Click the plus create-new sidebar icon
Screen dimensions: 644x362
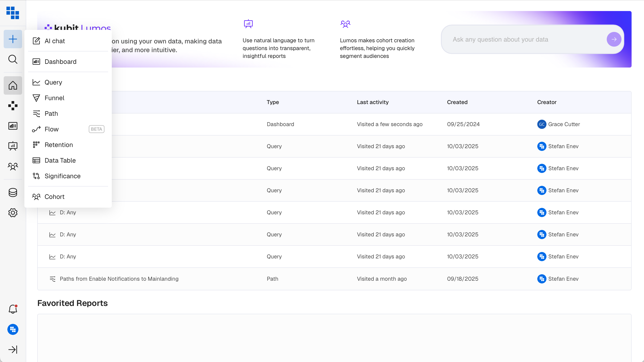pos(13,39)
